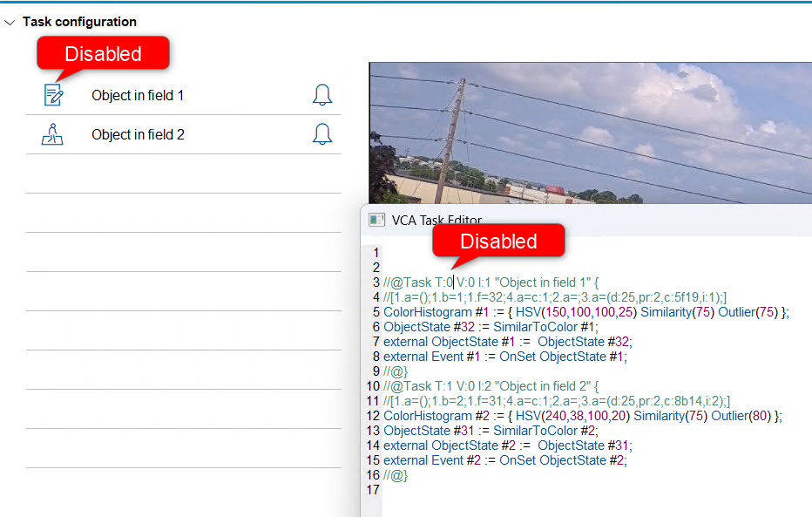Click the person-in-field icon for Object in field 2

[x=52, y=134]
